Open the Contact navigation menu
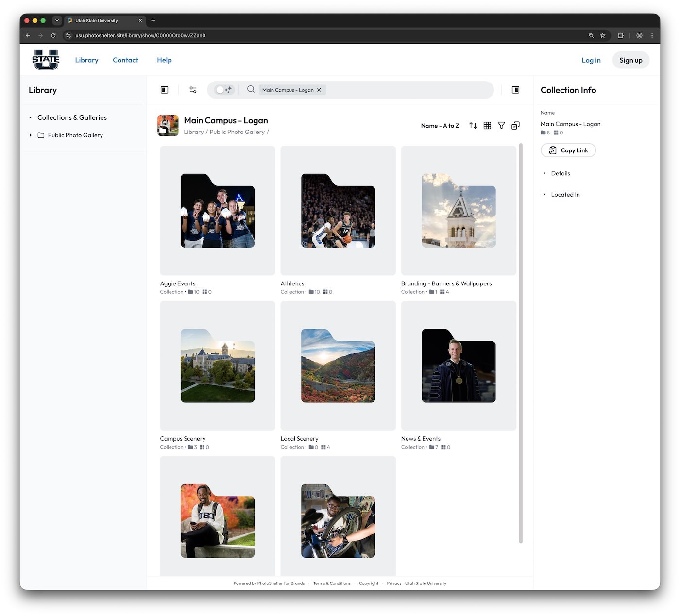The width and height of the screenshot is (680, 616). pos(125,60)
